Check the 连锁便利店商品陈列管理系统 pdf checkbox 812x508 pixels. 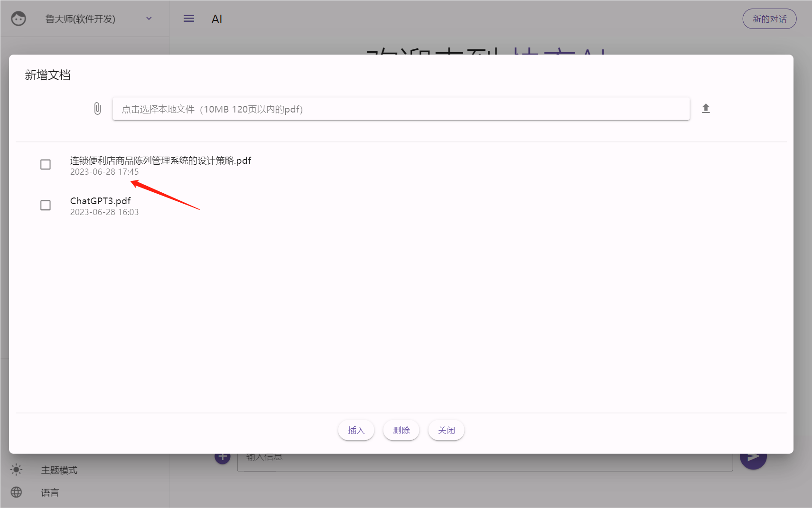coord(46,165)
